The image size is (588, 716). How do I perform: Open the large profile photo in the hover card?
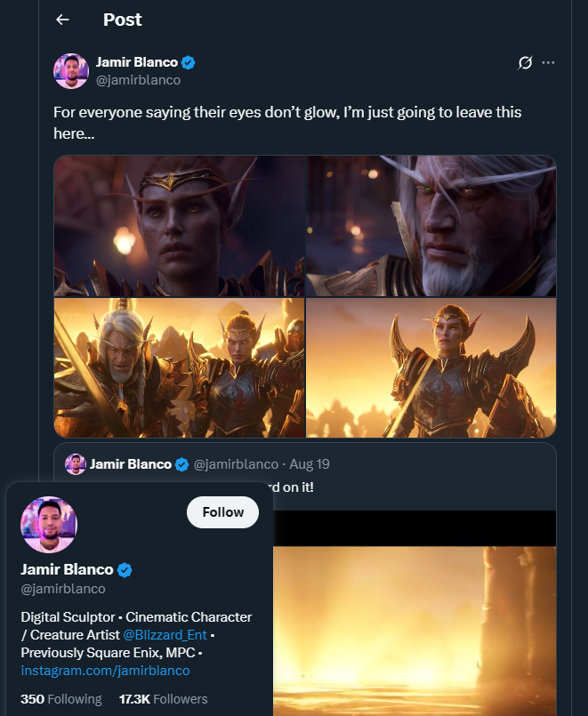(49, 525)
